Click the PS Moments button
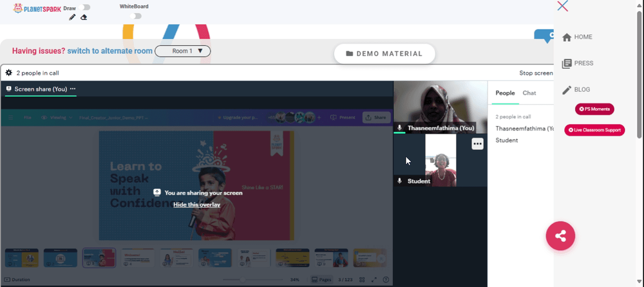The width and height of the screenshot is (644, 287). (594, 109)
